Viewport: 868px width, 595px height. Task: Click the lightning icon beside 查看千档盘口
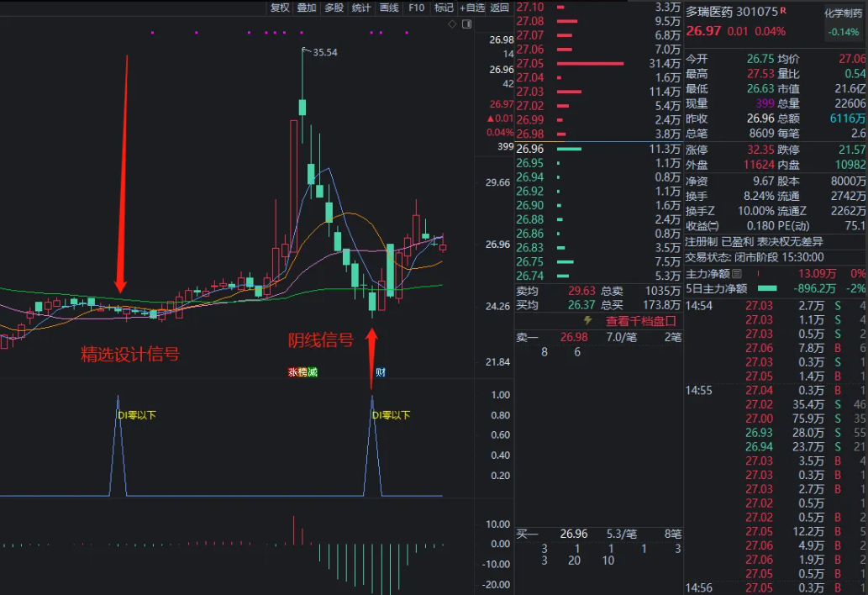[587, 321]
